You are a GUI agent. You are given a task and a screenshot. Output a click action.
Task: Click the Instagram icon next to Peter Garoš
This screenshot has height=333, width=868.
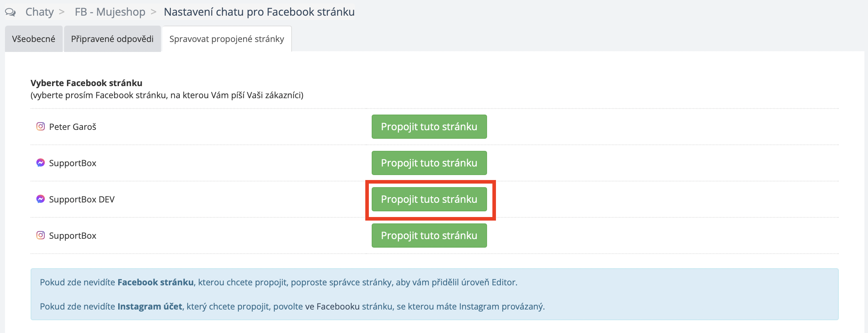41,127
